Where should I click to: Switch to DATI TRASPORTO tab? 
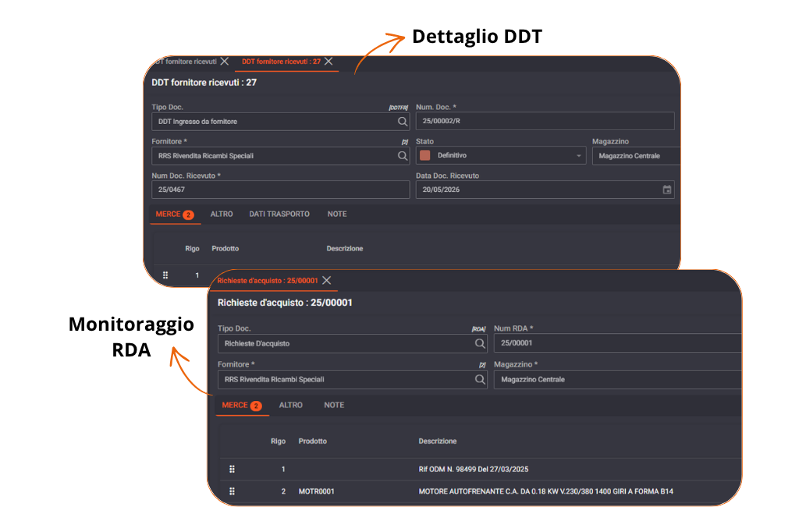pos(279,214)
